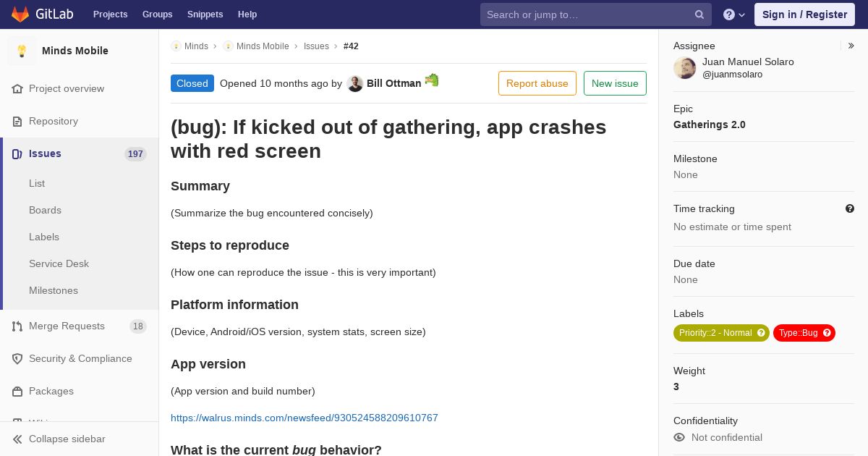The width and height of the screenshot is (868, 456).
Task: Focus the Search or jump to field
Action: point(596,14)
